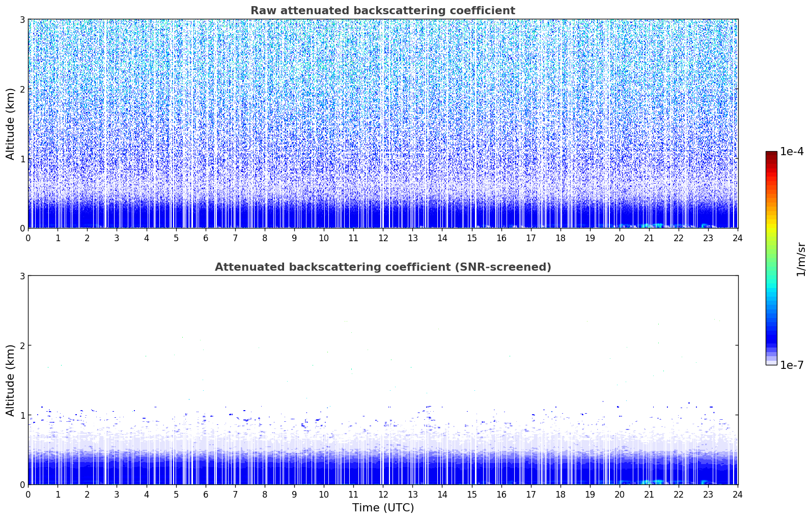The image size is (812, 519).
Task: Select the dark red top of the colorbar
Action: pos(771,155)
